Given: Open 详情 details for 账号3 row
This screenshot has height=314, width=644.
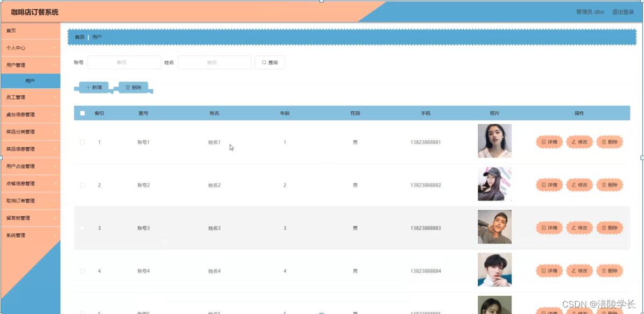Looking at the screenshot, I should pyautogui.click(x=549, y=228).
